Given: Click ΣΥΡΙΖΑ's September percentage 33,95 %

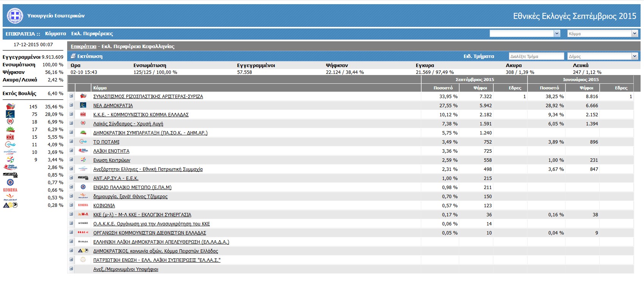Looking at the screenshot, I should tap(448, 97).
